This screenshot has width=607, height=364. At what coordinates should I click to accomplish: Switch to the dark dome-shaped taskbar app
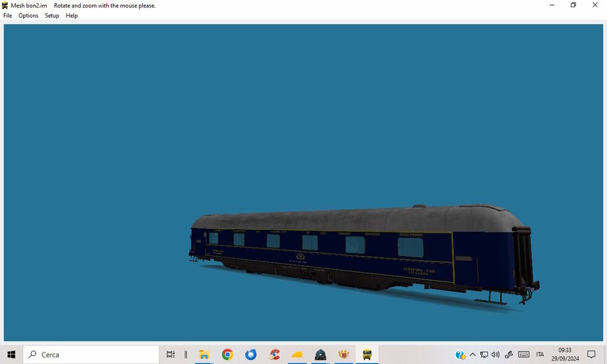click(x=320, y=354)
